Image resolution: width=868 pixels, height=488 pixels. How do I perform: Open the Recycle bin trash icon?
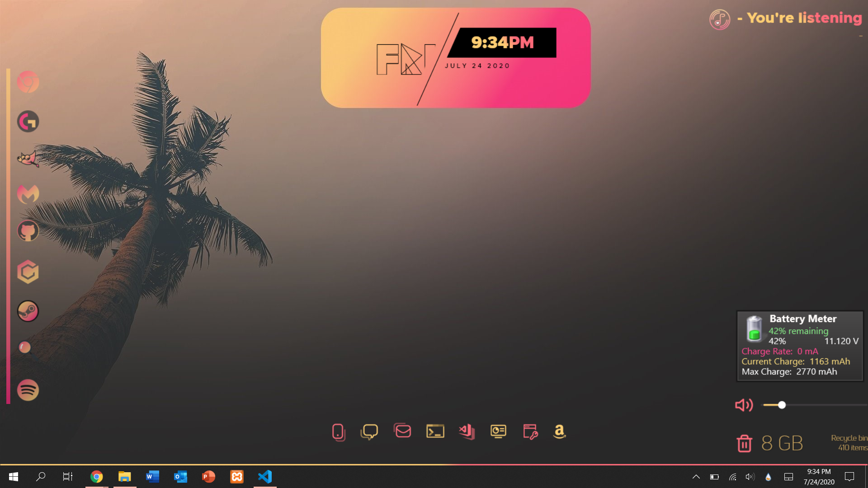pyautogui.click(x=744, y=443)
